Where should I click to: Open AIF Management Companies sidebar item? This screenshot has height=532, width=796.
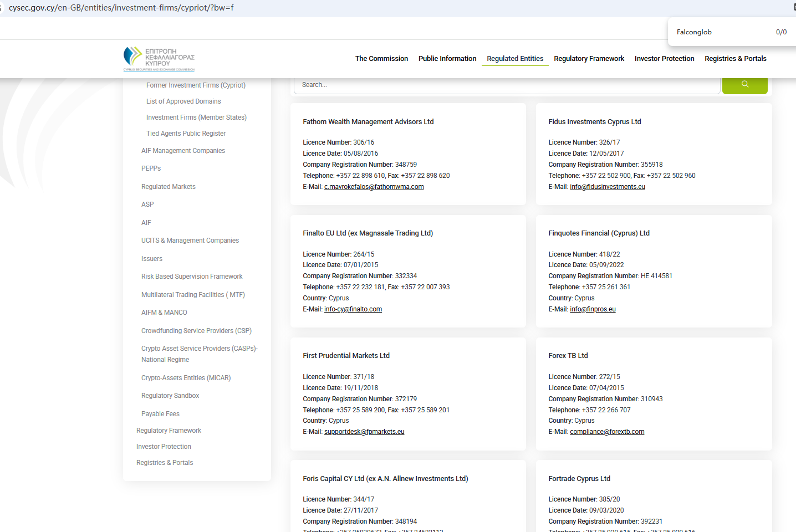[183, 151]
